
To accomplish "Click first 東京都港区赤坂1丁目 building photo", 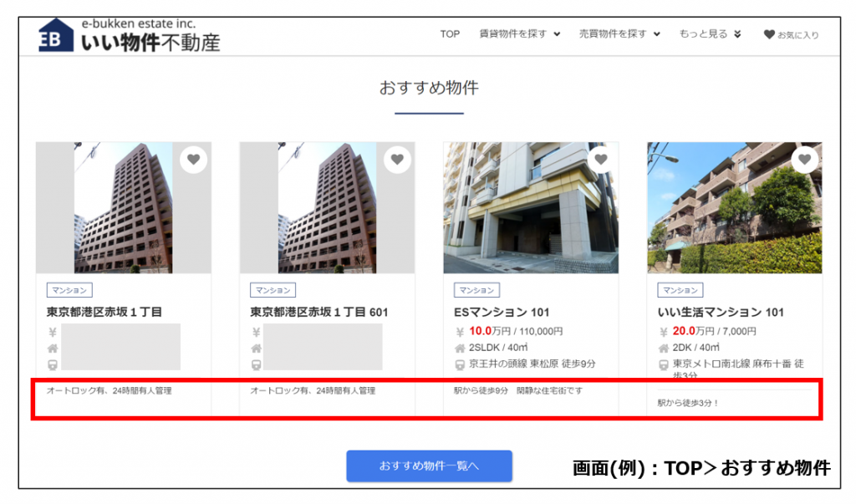I will coord(123,207).
